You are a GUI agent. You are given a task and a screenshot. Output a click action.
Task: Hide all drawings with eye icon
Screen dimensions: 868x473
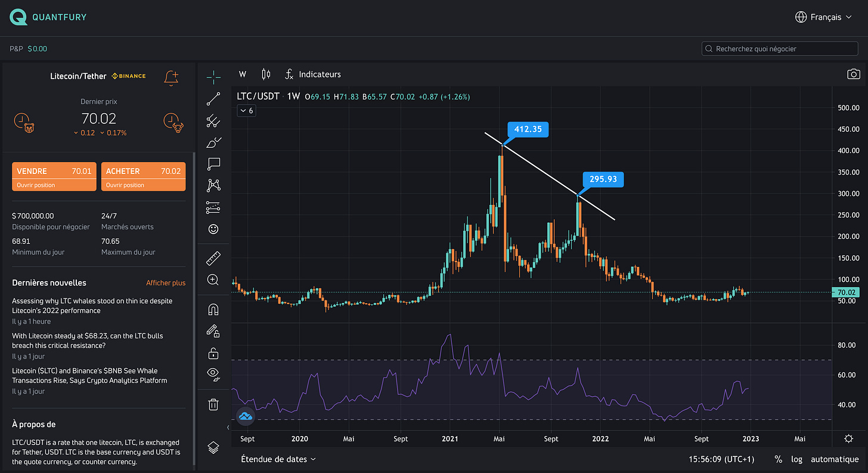coord(213,375)
